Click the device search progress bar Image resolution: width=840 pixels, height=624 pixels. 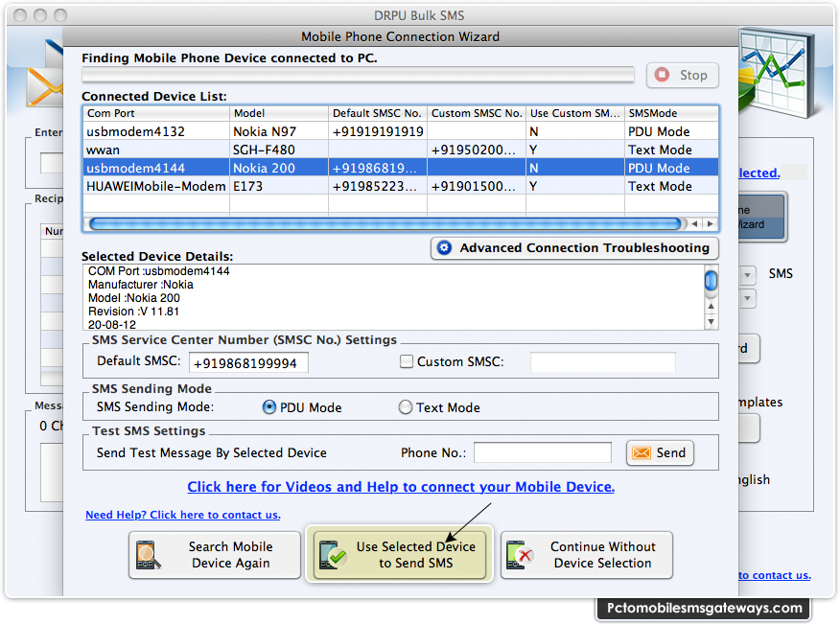[x=358, y=75]
